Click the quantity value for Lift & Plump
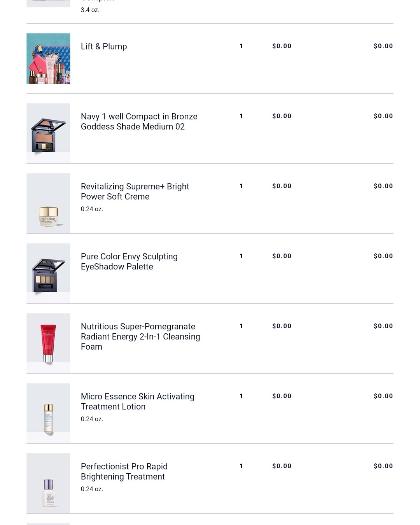 [x=241, y=46]
